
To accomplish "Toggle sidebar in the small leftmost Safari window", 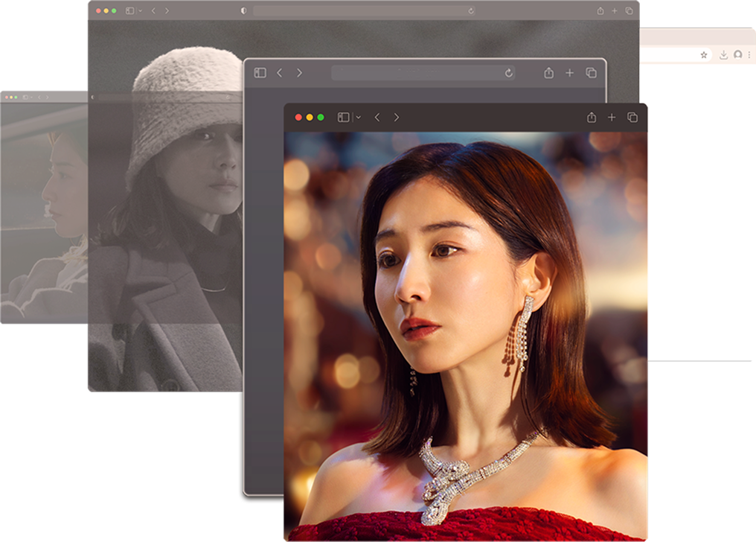I will [25, 98].
